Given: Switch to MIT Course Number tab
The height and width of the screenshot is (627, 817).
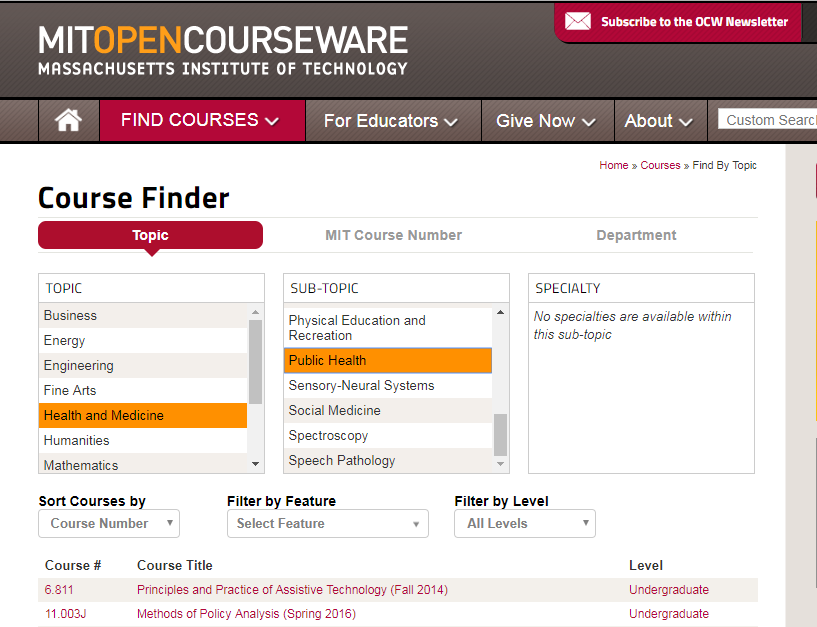Looking at the screenshot, I should tap(393, 235).
